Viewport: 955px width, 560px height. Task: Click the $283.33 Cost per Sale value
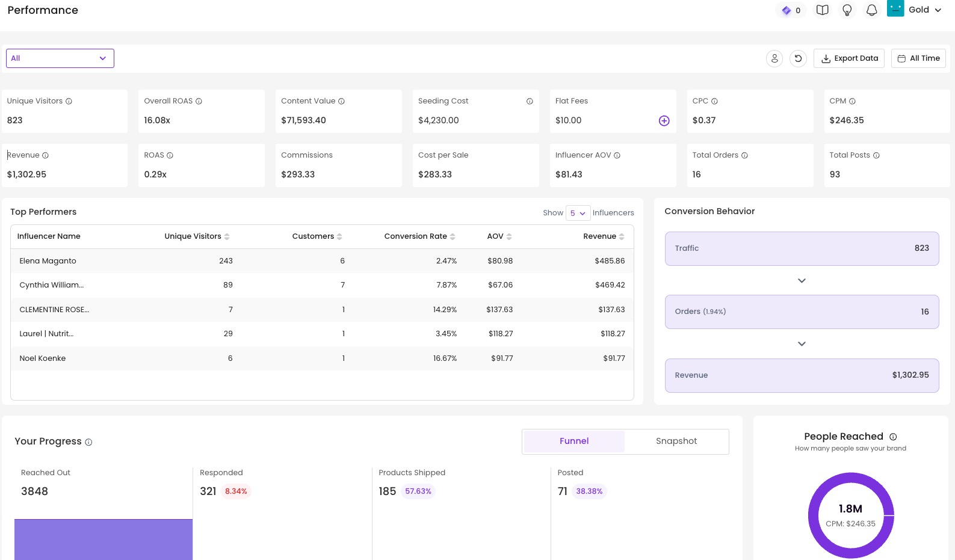pyautogui.click(x=435, y=174)
